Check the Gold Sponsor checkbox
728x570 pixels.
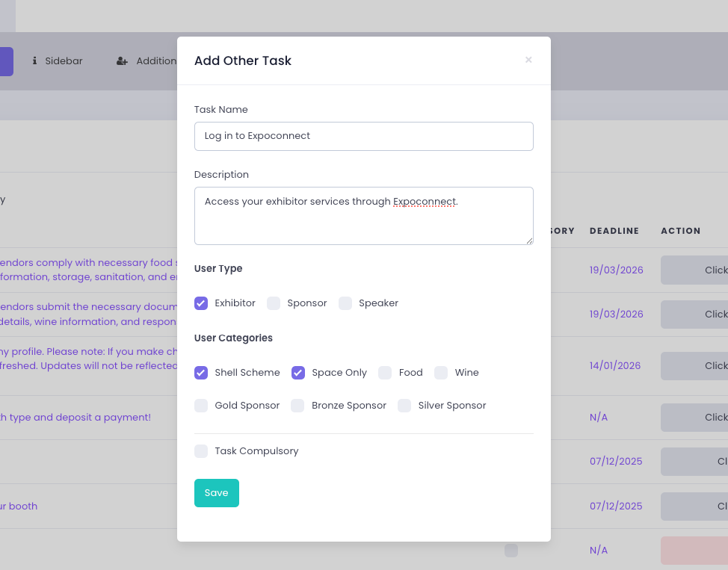coord(201,406)
